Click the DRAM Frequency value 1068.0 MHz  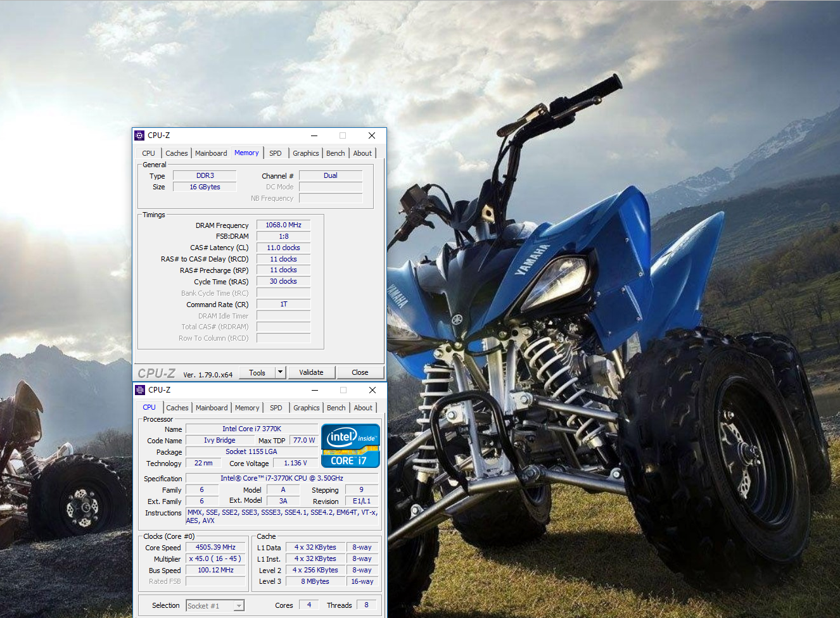(x=283, y=225)
